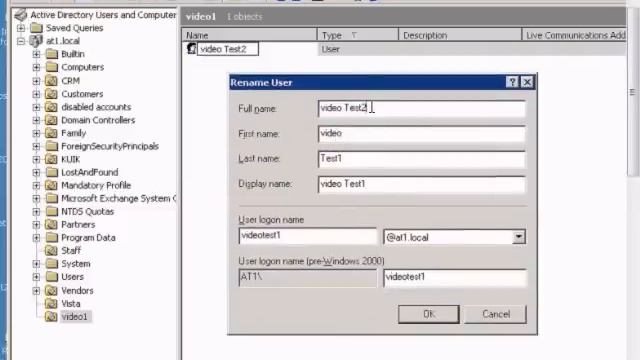Click the Customers OU icon

click(51, 94)
